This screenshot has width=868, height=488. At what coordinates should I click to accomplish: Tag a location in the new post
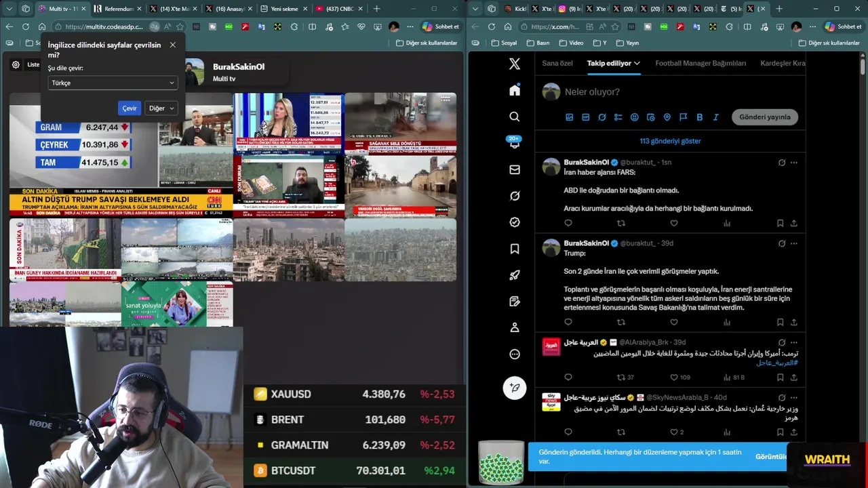click(x=667, y=117)
